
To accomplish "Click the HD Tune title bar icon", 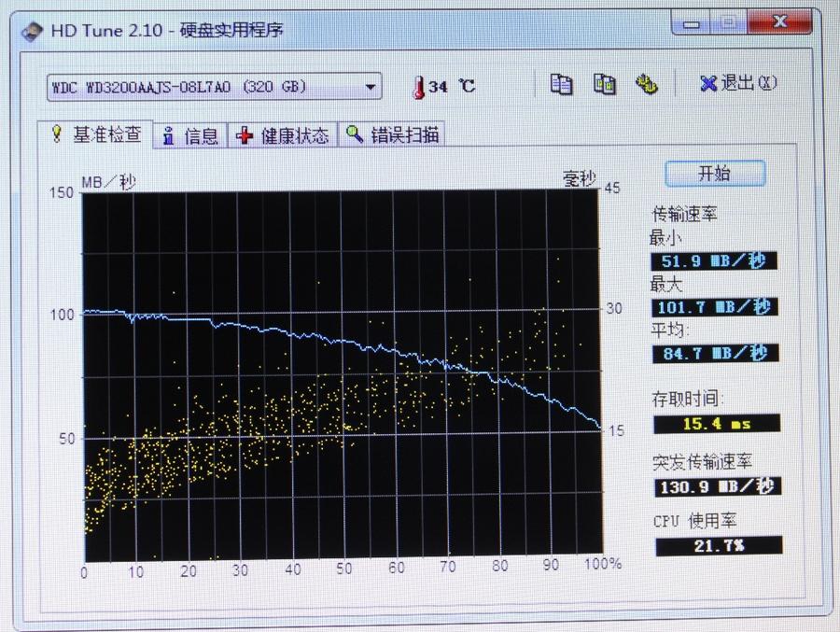I will (x=32, y=31).
